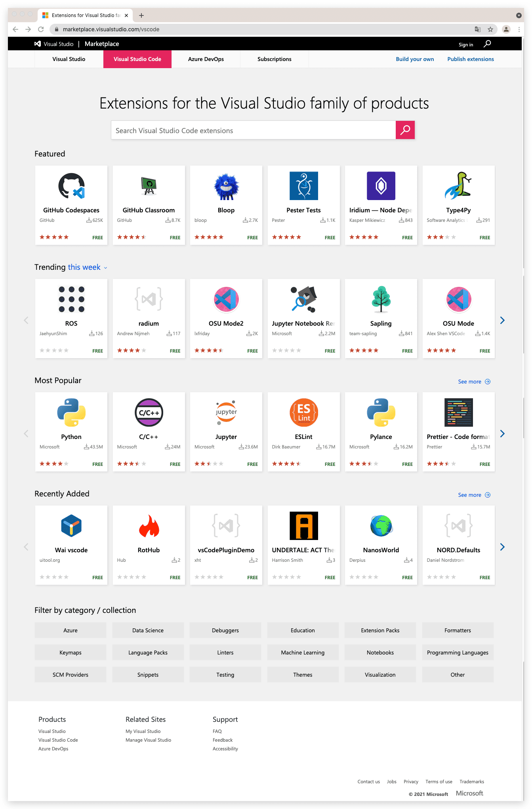The height and width of the screenshot is (809, 532).
Task: Select the Bloop blue monster icon
Action: click(226, 186)
